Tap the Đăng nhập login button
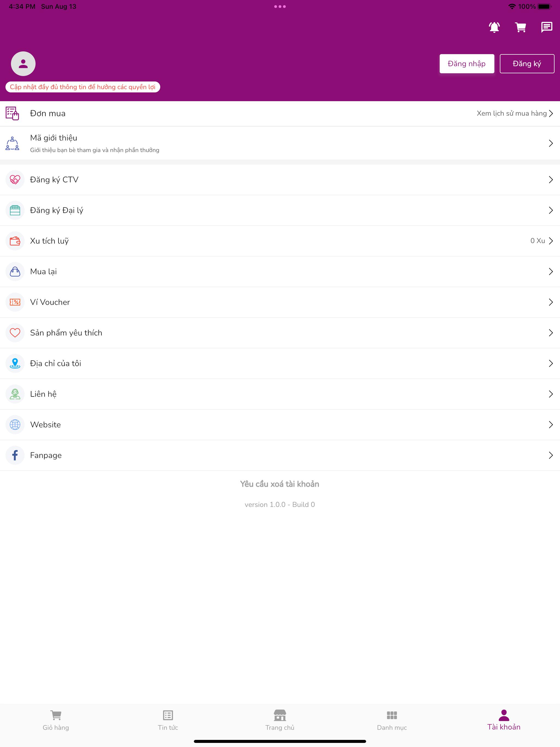Image resolution: width=560 pixels, height=747 pixels. [467, 63]
